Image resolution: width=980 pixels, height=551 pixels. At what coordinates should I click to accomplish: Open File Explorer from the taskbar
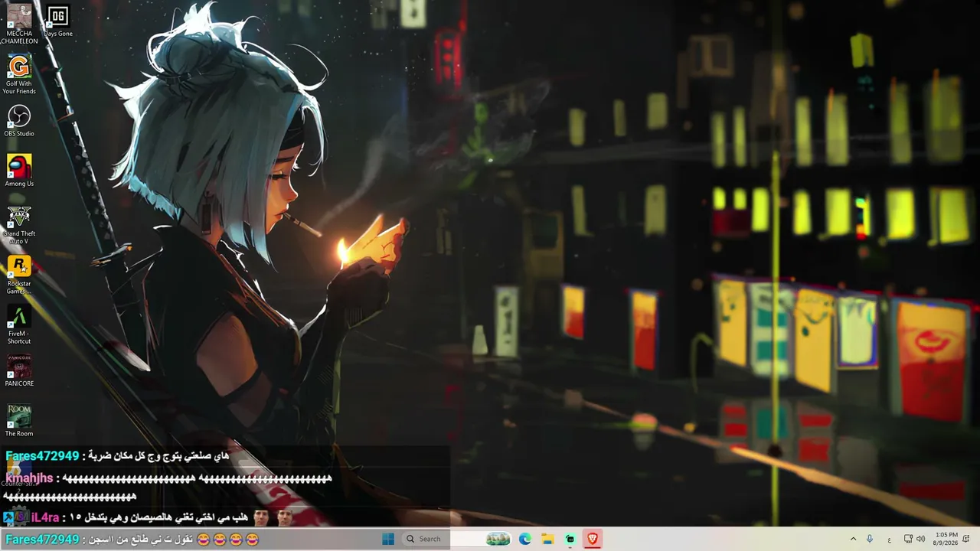(547, 539)
